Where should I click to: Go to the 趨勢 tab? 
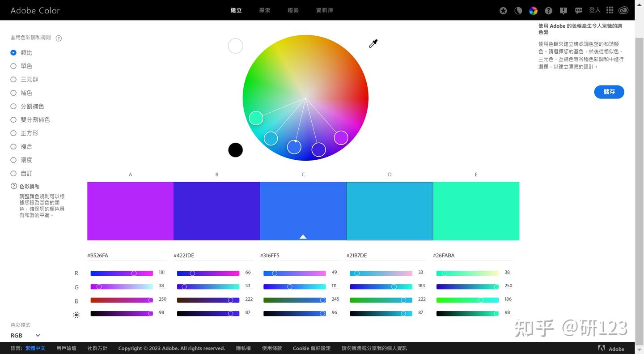293,10
